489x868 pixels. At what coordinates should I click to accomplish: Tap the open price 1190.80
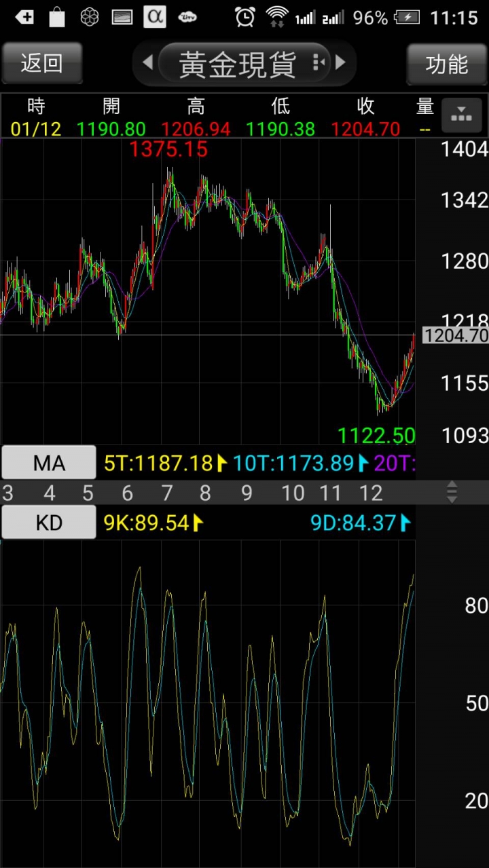(x=111, y=128)
